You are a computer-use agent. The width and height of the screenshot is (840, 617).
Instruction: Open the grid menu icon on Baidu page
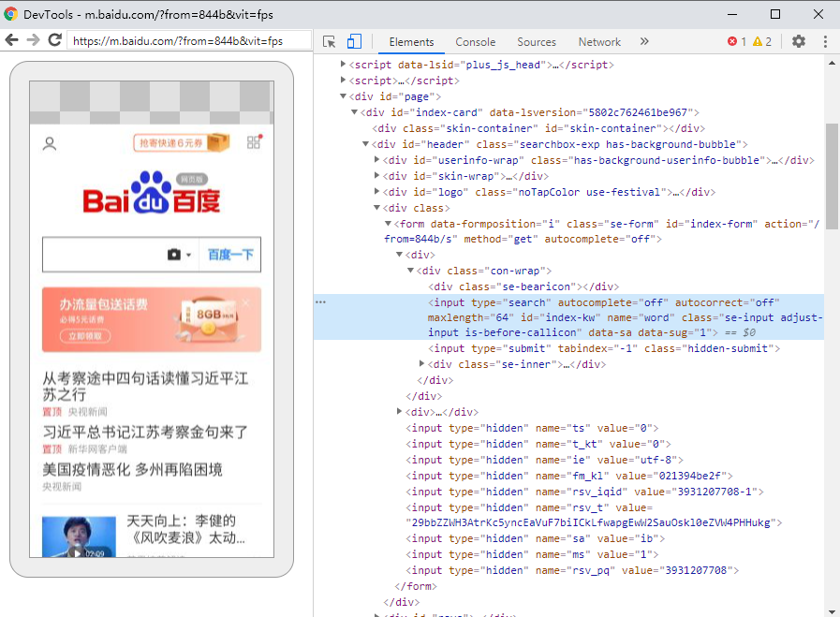tap(254, 142)
